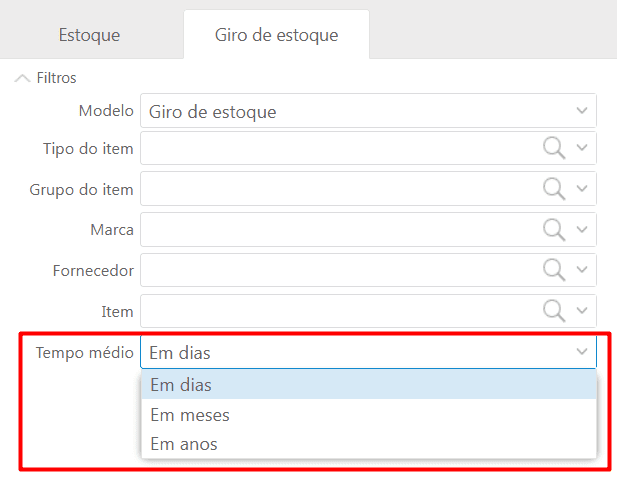Click inside the Marca input field

point(341,230)
